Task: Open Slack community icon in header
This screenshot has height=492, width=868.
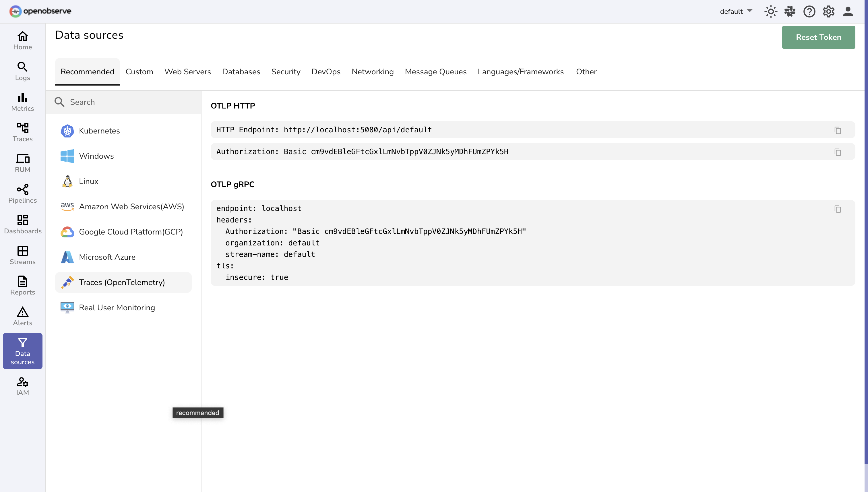Action: [x=790, y=11]
